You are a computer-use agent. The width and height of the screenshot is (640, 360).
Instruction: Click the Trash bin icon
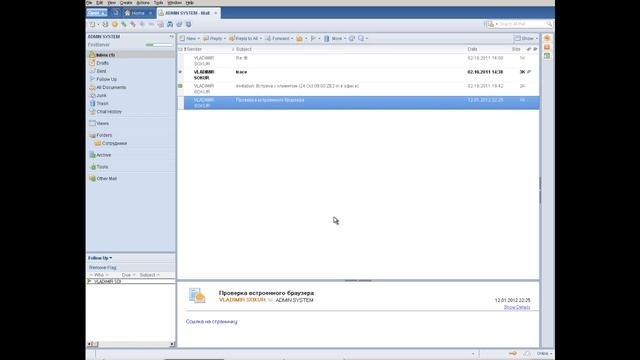[92, 103]
